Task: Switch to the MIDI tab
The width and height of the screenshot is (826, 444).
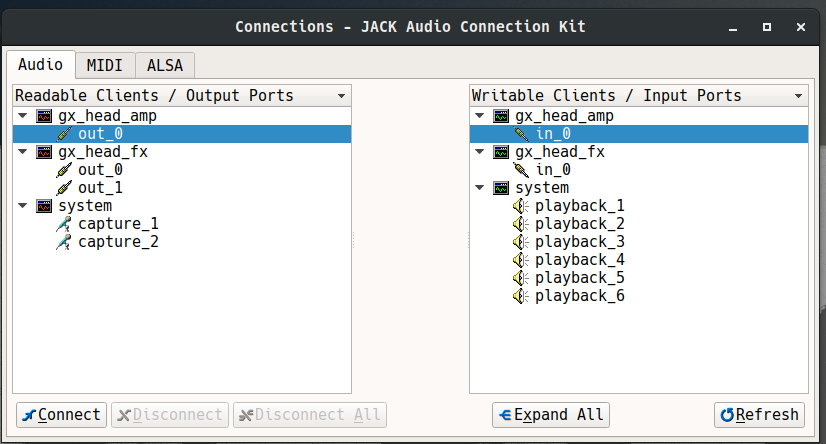Action: (105, 66)
